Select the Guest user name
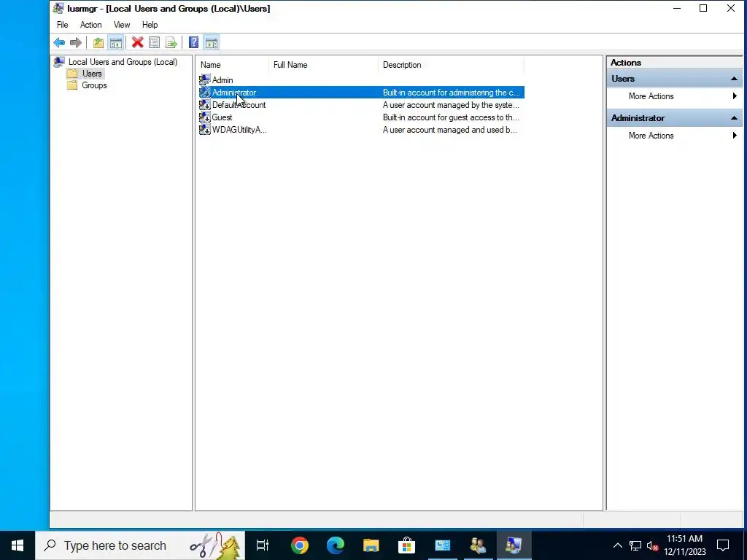The image size is (747, 560). 222,117
